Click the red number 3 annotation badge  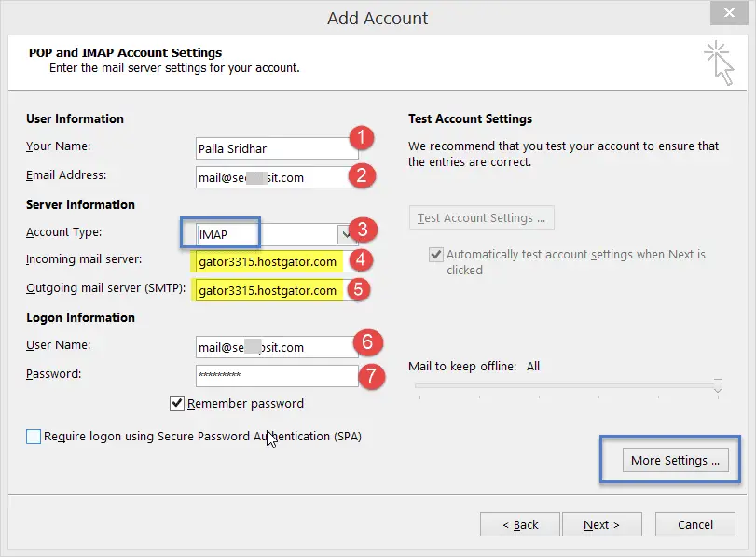click(x=363, y=230)
